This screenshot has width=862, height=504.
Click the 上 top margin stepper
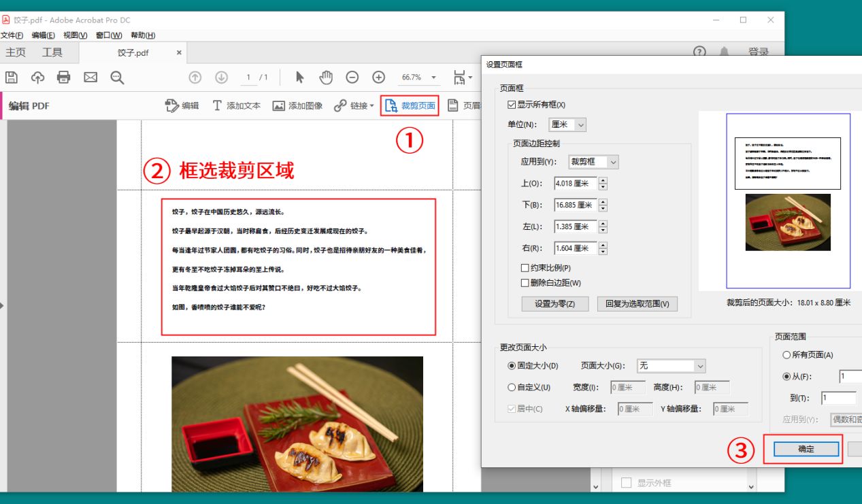(603, 184)
